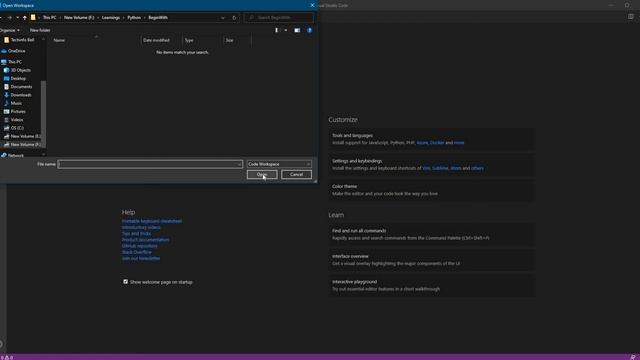Change the file view layout icon
The width and height of the screenshot is (640, 360).
[x=277, y=30]
